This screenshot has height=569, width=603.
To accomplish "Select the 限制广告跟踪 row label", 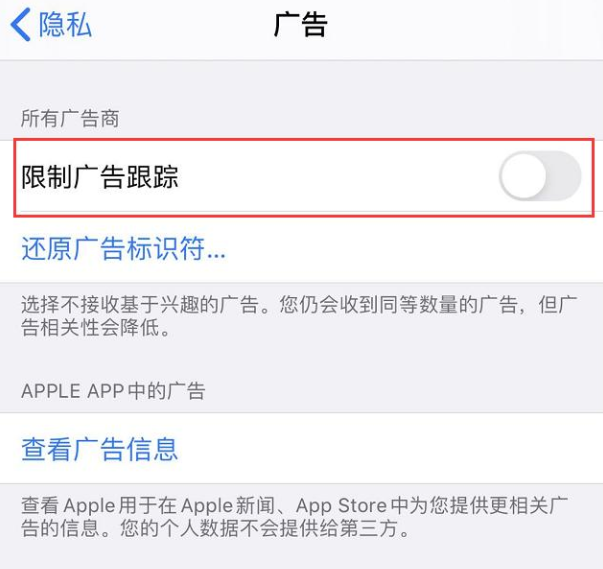I will coord(100,177).
